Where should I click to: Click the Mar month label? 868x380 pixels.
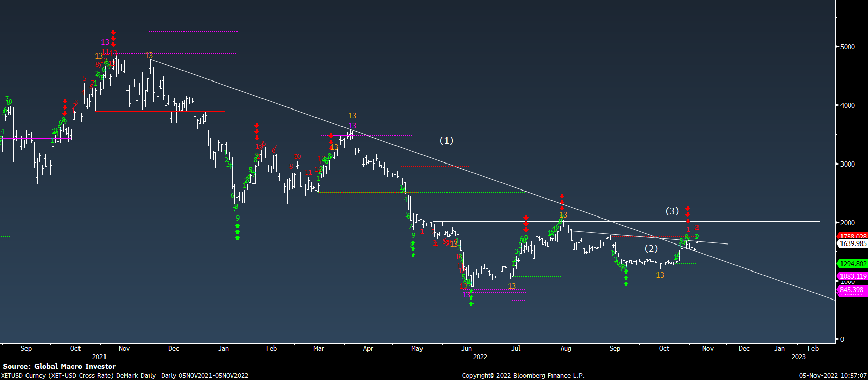319,349
